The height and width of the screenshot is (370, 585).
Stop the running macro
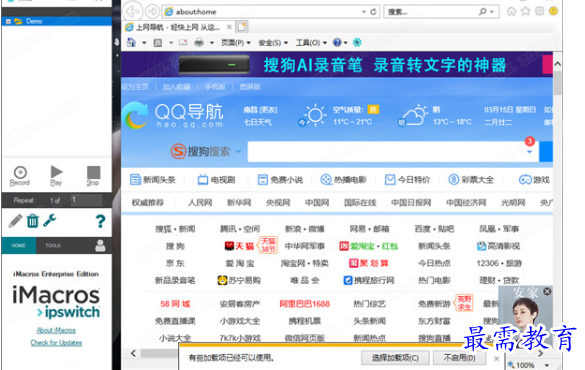[x=93, y=176]
